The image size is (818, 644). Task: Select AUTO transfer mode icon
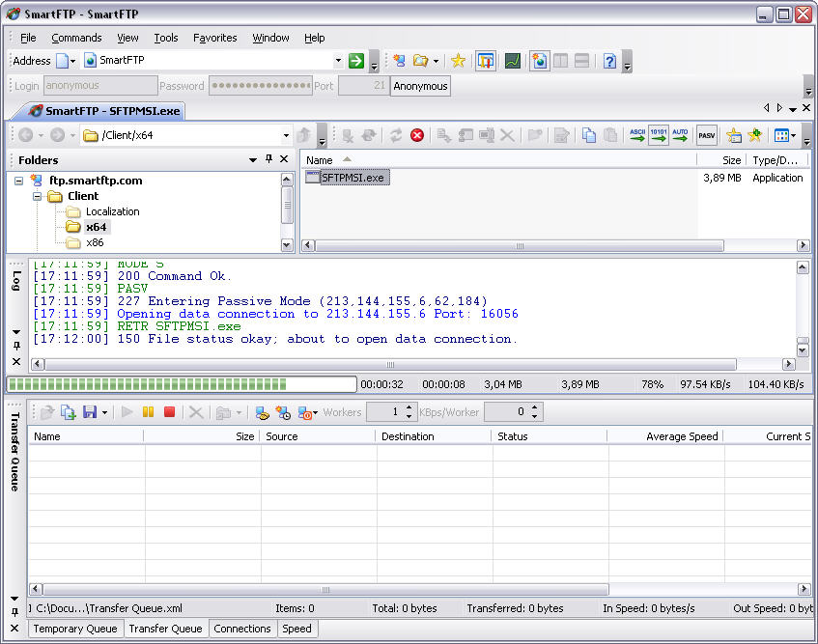(x=680, y=135)
